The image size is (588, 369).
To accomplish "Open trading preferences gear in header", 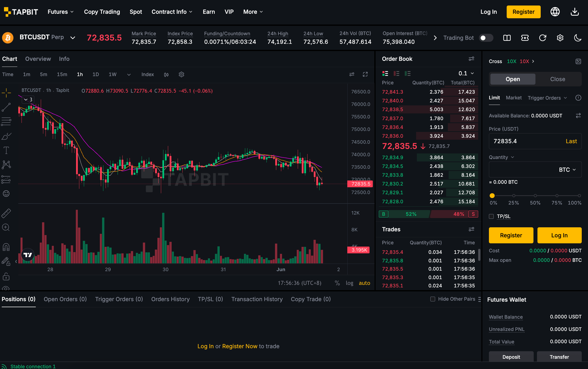I will (560, 38).
